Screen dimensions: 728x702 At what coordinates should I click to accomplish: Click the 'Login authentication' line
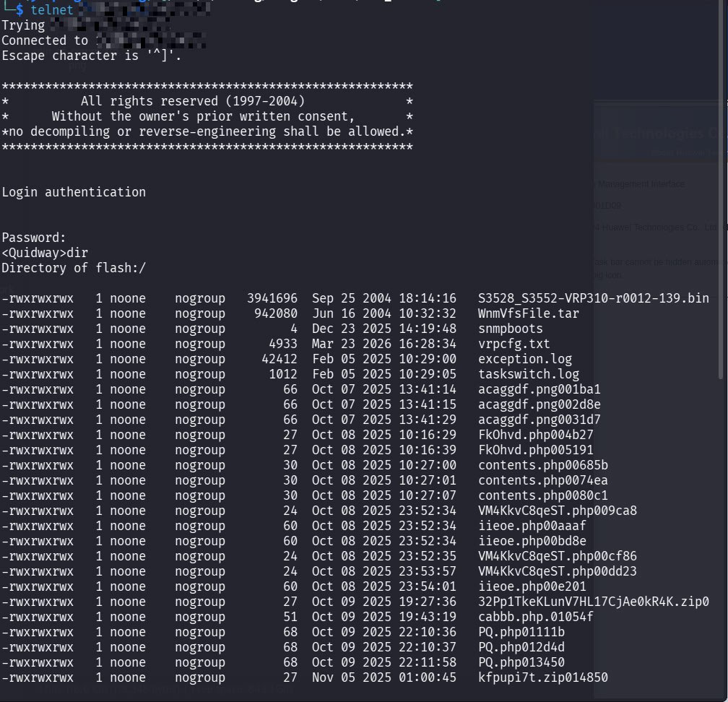coord(74,192)
